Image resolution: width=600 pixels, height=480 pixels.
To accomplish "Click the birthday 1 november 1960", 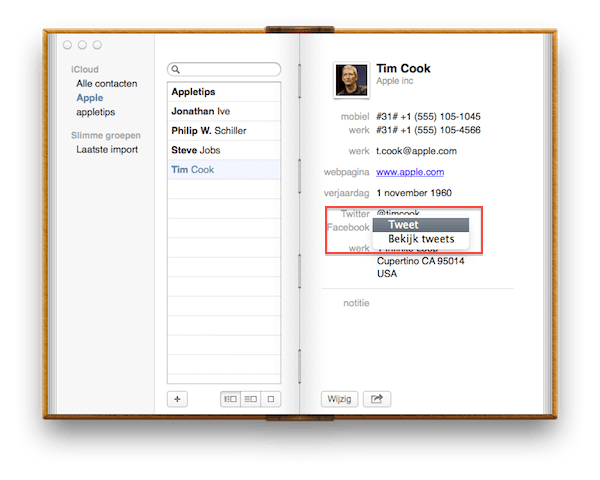I will pyautogui.click(x=414, y=193).
